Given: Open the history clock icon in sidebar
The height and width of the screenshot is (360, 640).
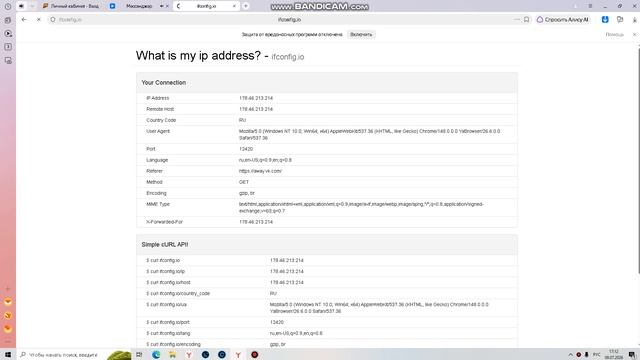Looking at the screenshot, I should [8, 7].
